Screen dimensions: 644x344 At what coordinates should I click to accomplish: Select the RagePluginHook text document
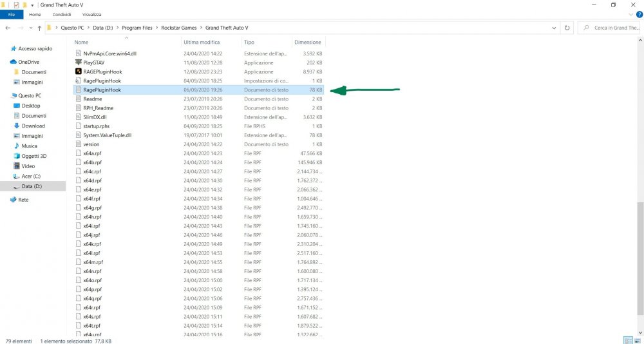(x=199, y=90)
